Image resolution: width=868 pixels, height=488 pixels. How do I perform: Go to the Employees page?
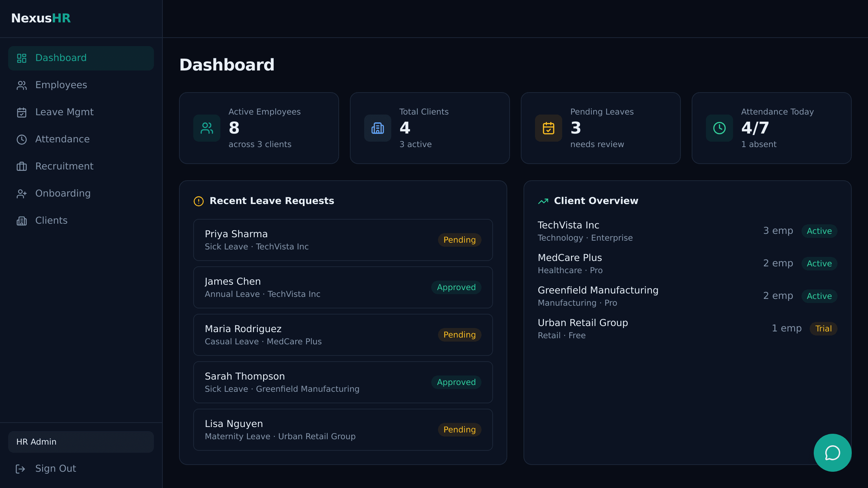tap(81, 85)
